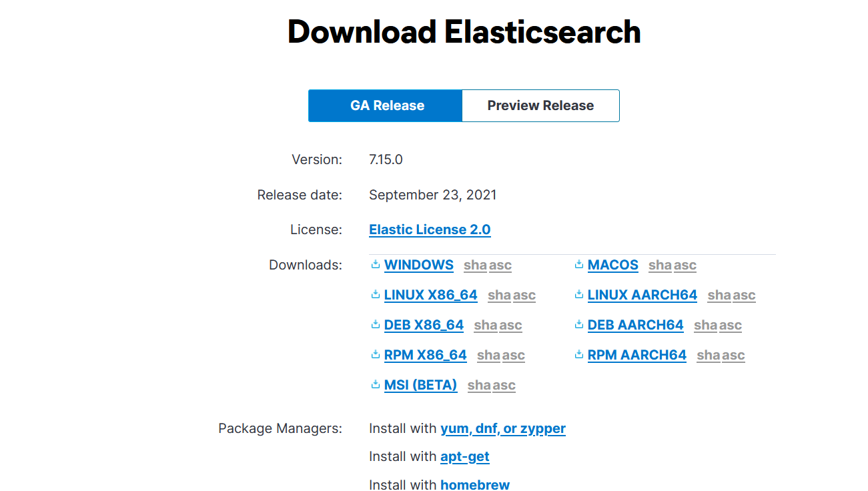Open the asc signature for MACOS

(x=685, y=266)
